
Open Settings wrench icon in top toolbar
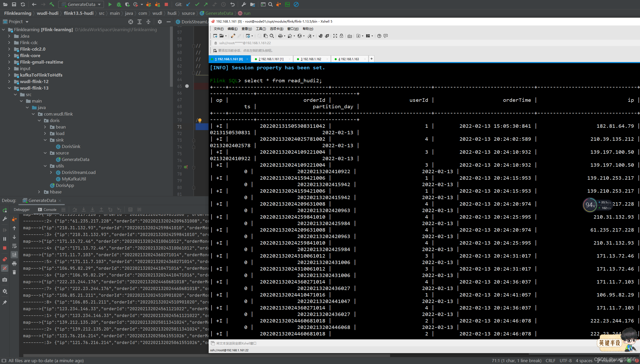point(243,4)
